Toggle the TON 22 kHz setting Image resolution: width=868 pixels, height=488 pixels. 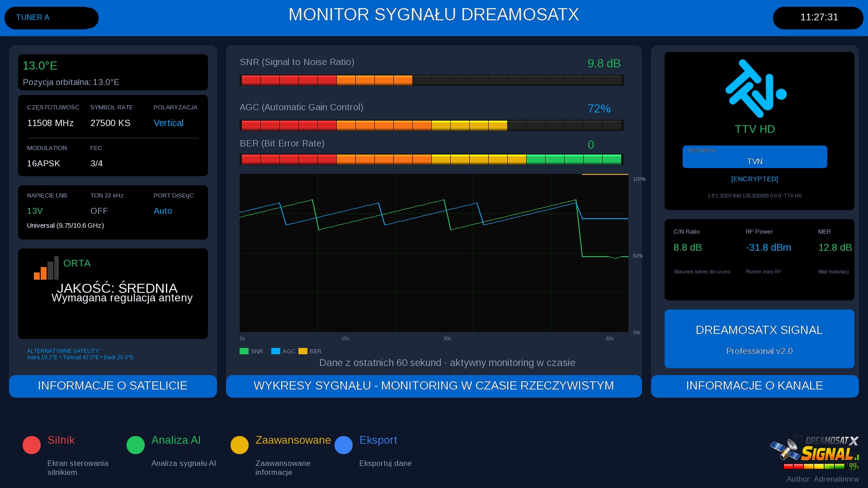tap(99, 211)
